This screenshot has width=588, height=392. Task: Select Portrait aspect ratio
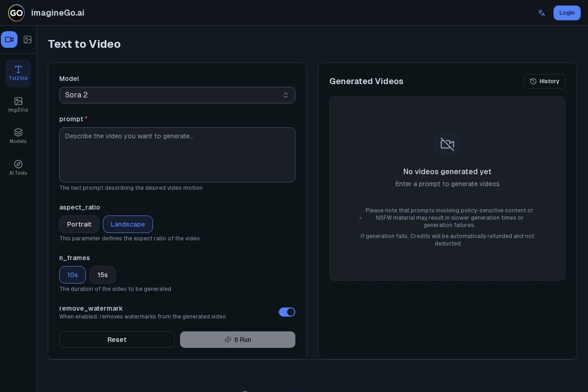pyautogui.click(x=79, y=224)
